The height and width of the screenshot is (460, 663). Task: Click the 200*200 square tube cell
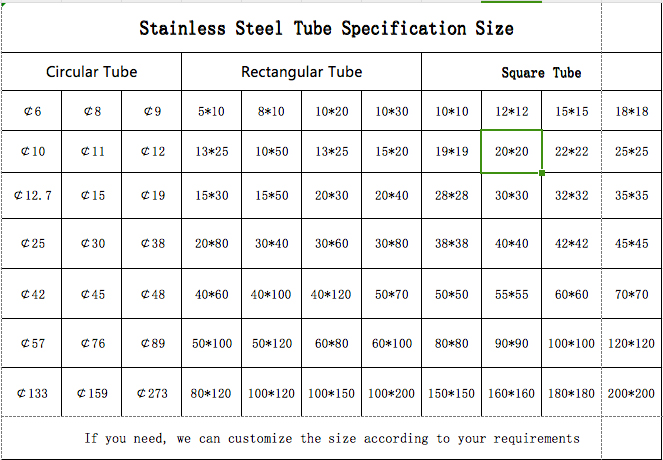click(x=631, y=394)
